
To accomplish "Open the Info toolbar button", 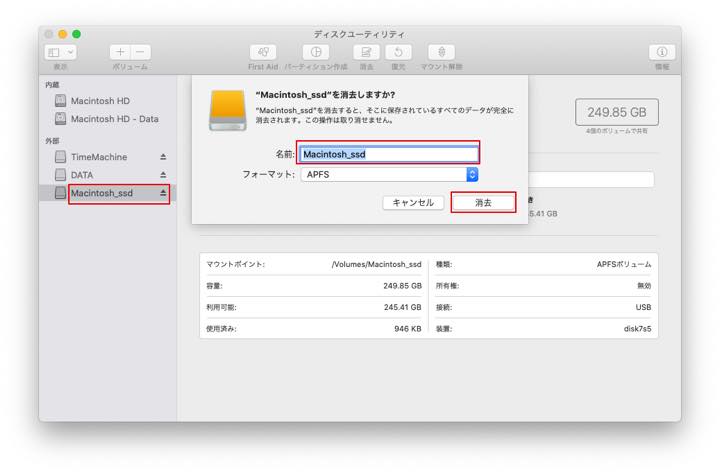I will click(662, 52).
